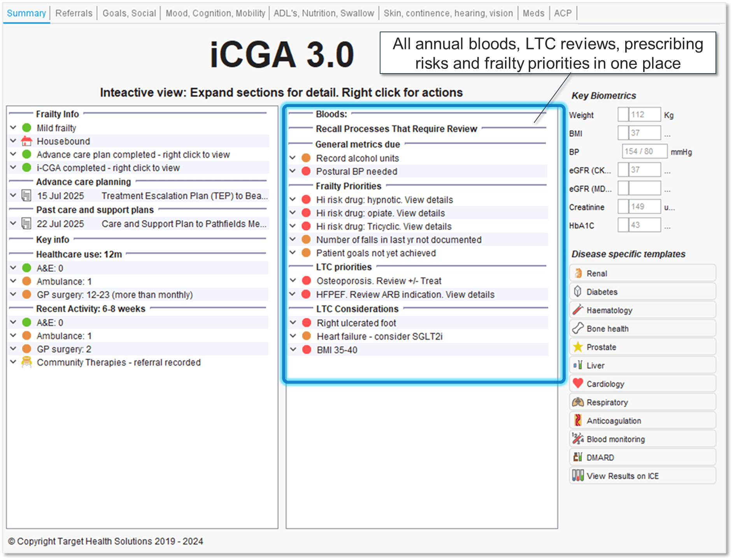Click A&E: 0 under Healthcare use 12m

click(50, 268)
